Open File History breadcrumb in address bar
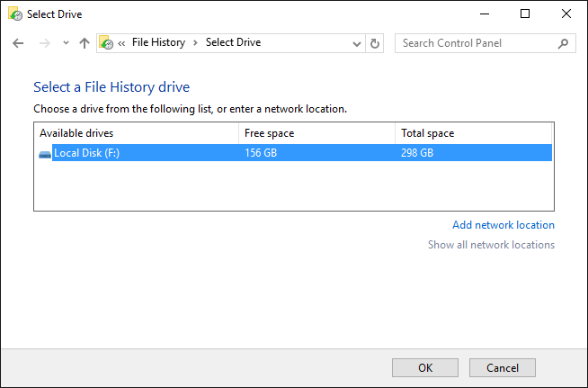The height and width of the screenshot is (388, 588). pos(158,42)
